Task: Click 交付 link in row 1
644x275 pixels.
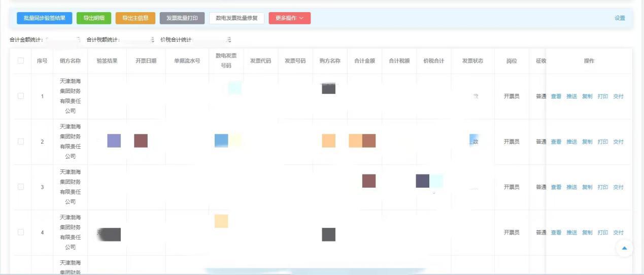Action: tap(618, 96)
